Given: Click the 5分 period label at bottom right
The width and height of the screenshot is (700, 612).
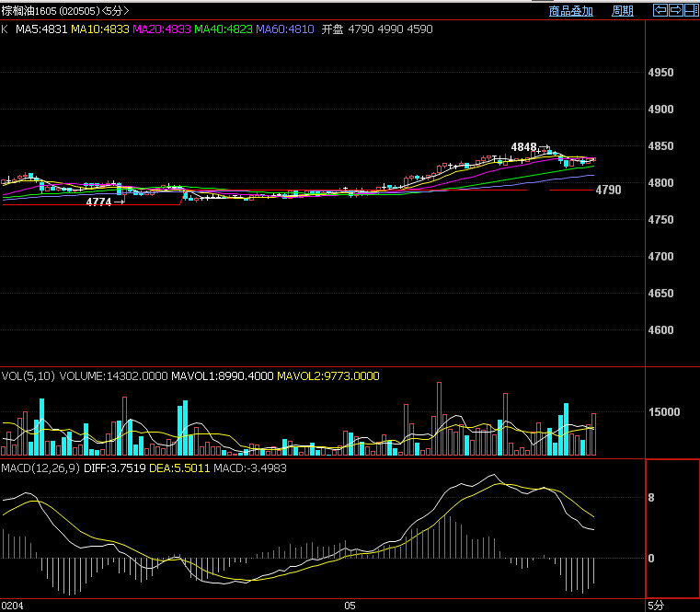Looking at the screenshot, I should 655,606.
